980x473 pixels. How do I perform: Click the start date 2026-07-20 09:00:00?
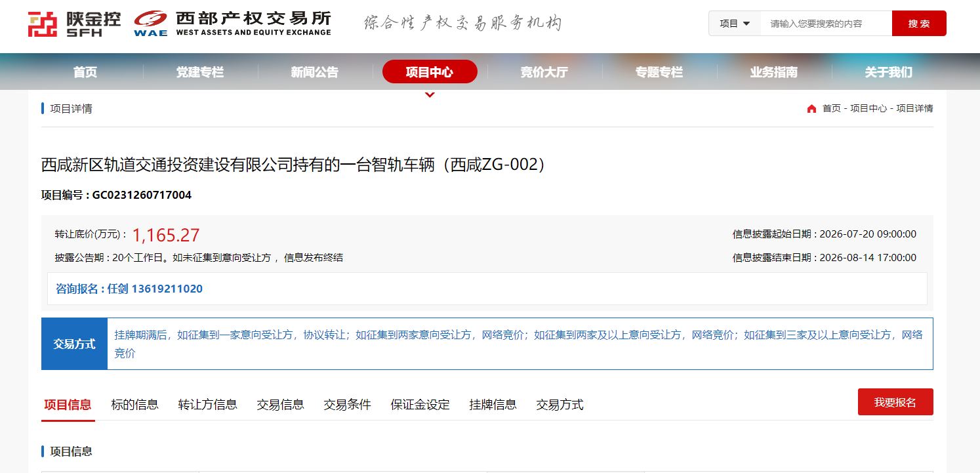click(868, 234)
